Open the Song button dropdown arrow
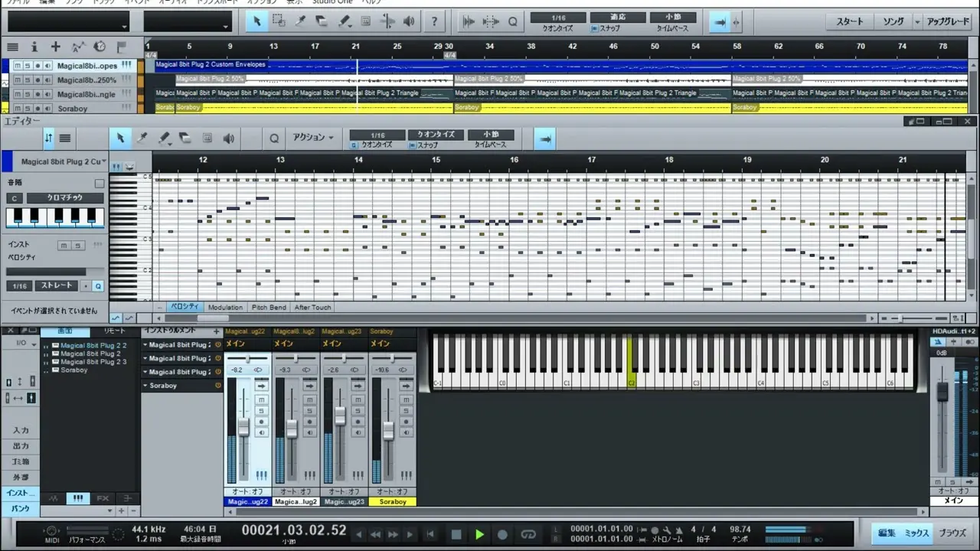The image size is (980, 551). (x=917, y=21)
